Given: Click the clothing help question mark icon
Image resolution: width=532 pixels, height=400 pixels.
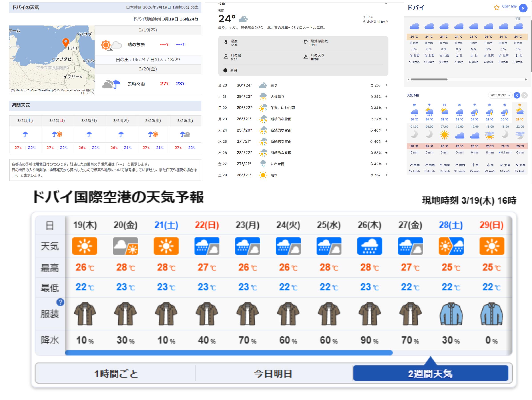Looking at the screenshot, I should (60, 302).
